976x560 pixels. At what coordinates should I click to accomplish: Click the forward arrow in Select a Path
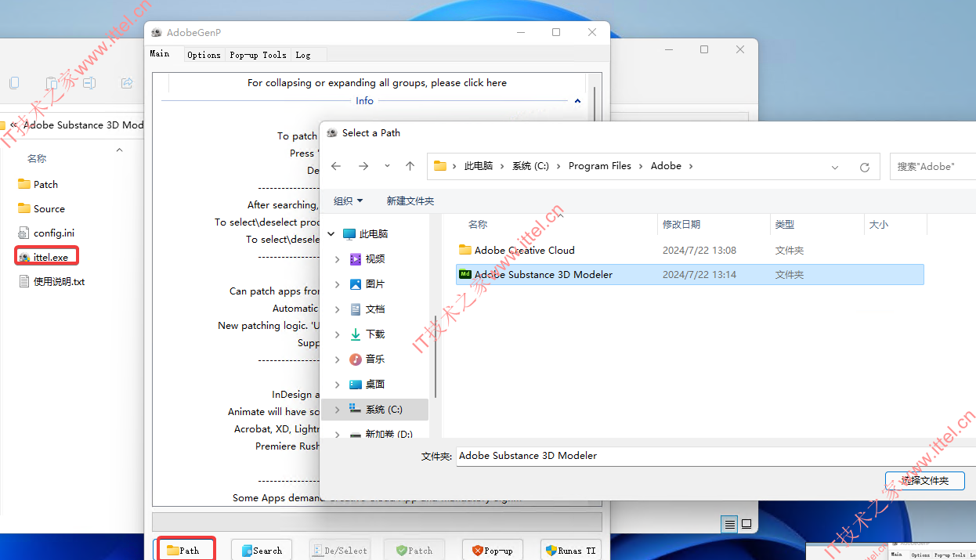coord(363,166)
